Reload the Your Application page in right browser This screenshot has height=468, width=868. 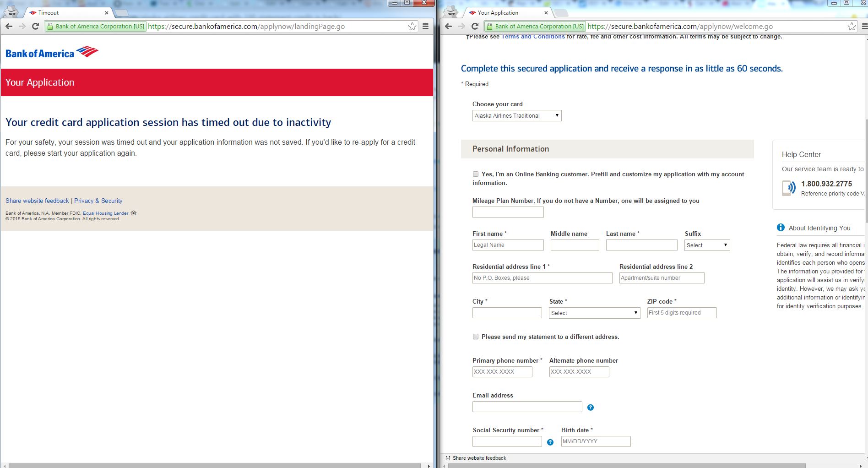(x=475, y=27)
